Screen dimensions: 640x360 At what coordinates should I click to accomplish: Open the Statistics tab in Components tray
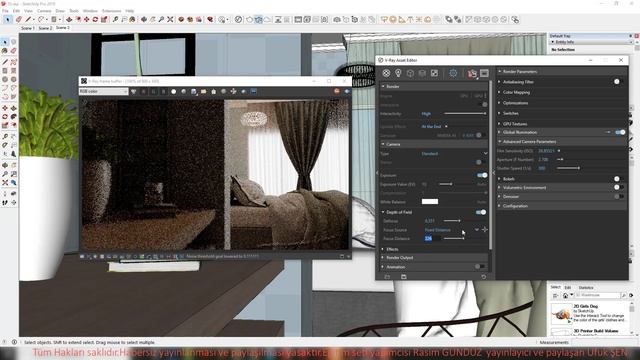coord(586,288)
